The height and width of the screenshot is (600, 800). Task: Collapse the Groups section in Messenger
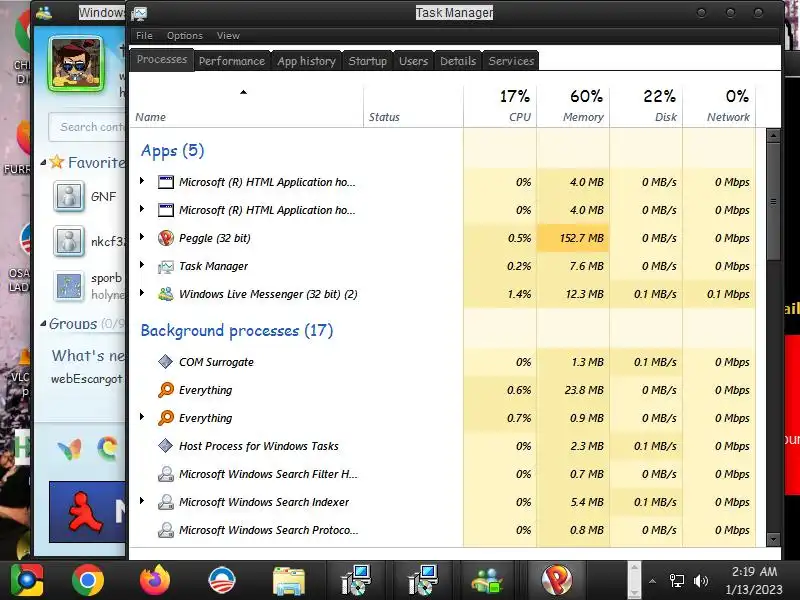click(x=43, y=323)
